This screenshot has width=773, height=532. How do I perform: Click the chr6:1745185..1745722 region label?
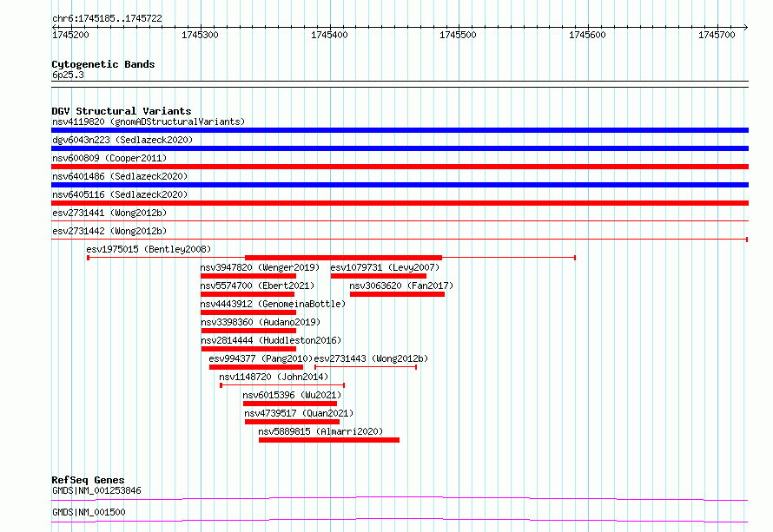pos(107,19)
